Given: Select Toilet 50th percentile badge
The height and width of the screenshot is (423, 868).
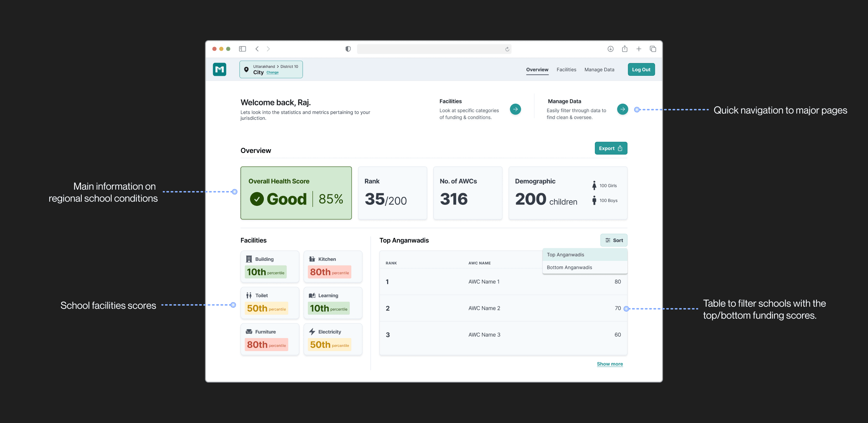Looking at the screenshot, I should pyautogui.click(x=266, y=308).
